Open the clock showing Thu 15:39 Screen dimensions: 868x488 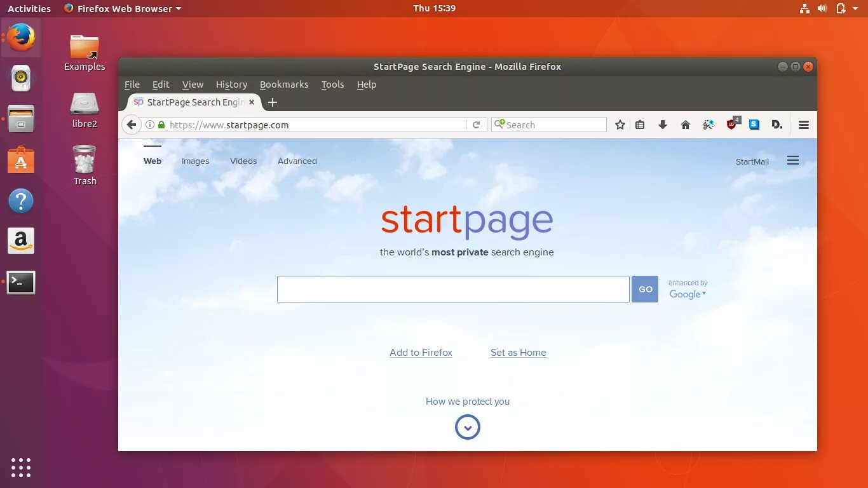[434, 8]
